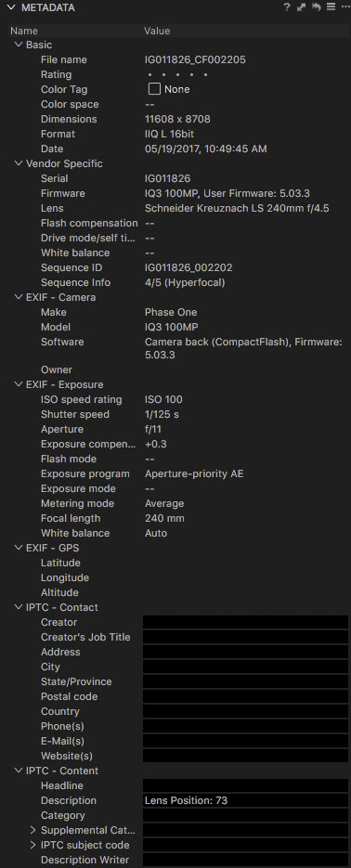351x868 pixels.
Task: Open the Metadata panel three-dots menu
Action: coord(345,7)
